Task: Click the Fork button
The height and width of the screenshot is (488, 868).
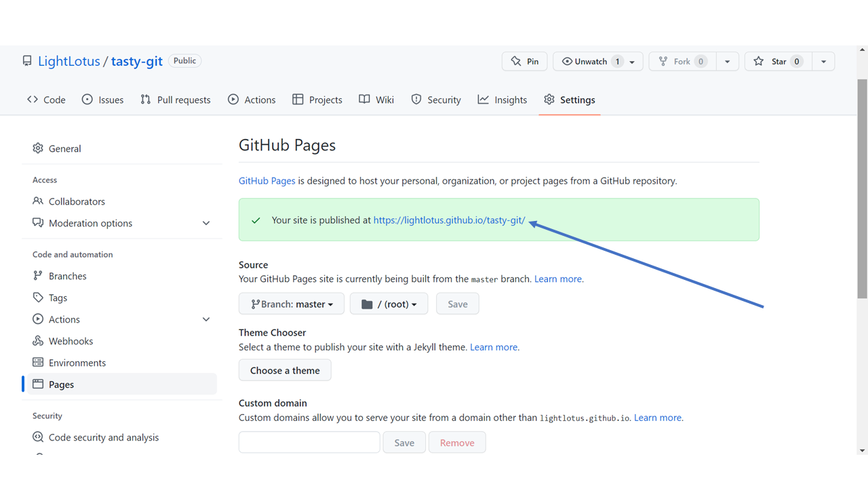Action: (682, 62)
